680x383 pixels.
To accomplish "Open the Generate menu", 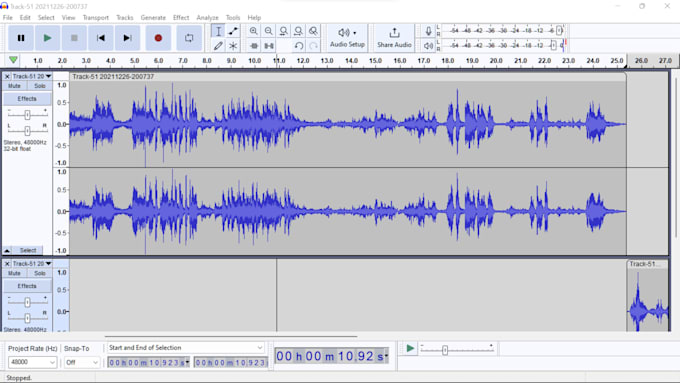I will (153, 18).
